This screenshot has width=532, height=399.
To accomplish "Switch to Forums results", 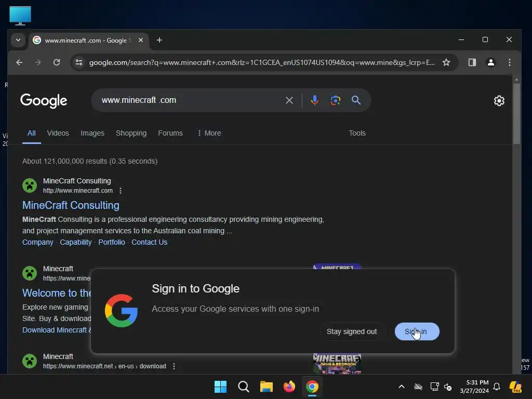I will 170,133.
